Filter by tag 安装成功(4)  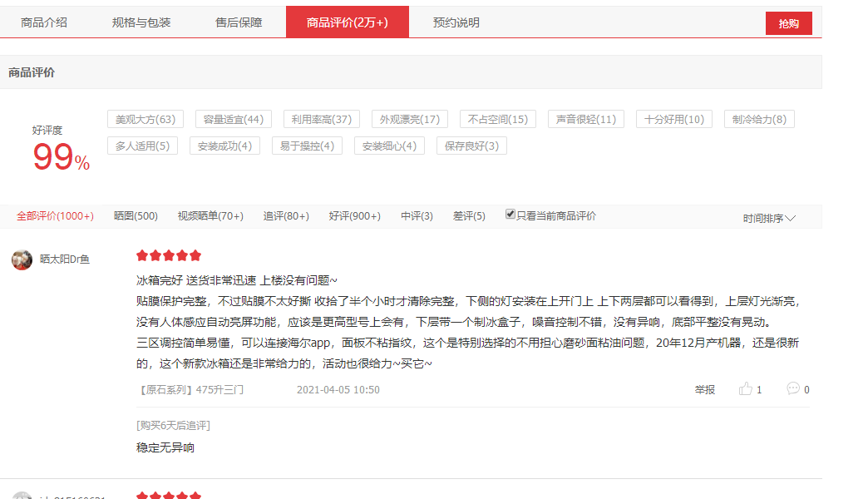[x=224, y=146]
